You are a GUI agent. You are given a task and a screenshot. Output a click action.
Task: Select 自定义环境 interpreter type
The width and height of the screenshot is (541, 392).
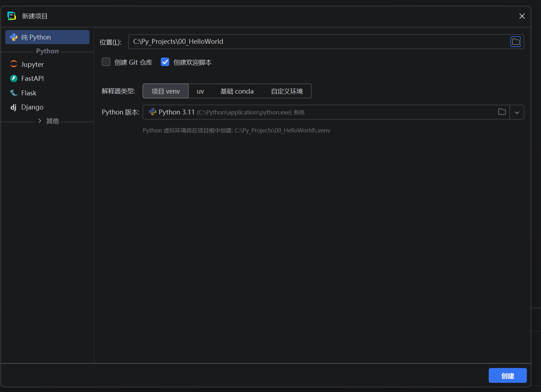point(287,91)
